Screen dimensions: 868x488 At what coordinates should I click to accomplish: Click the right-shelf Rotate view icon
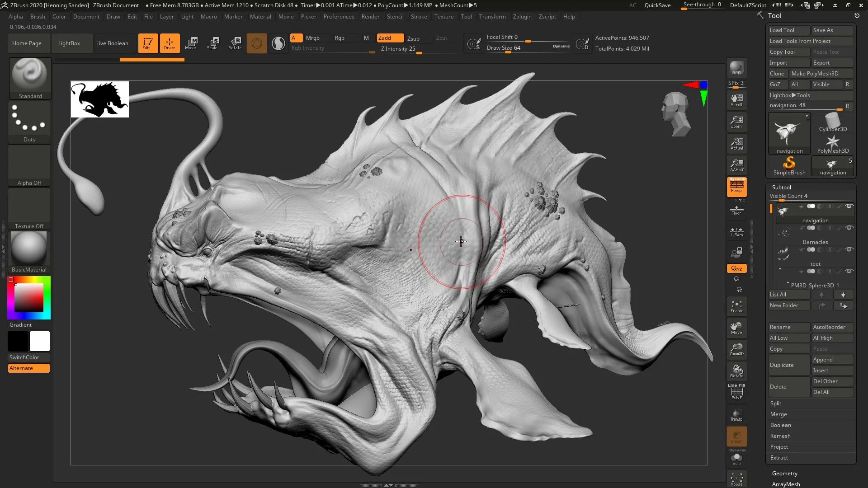pos(736,371)
